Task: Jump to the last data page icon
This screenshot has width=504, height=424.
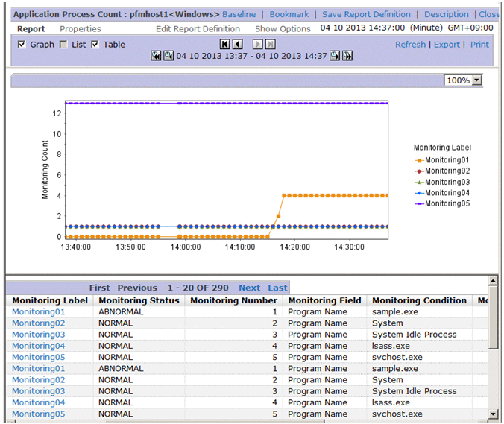Action: [270, 45]
